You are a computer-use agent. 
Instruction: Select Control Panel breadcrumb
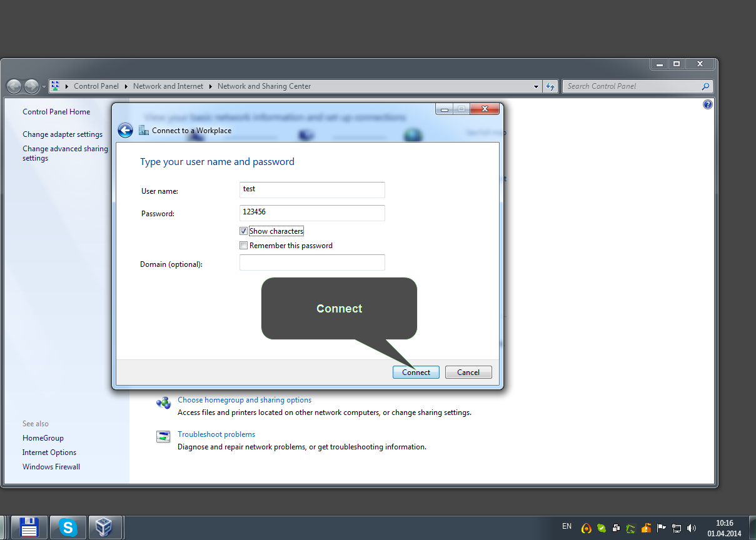(x=96, y=86)
